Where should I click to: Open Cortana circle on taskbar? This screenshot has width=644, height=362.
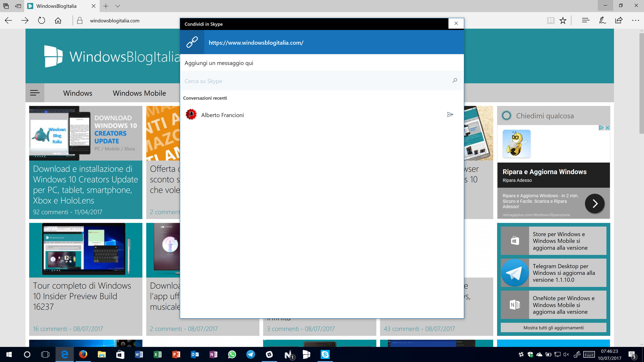click(x=27, y=354)
